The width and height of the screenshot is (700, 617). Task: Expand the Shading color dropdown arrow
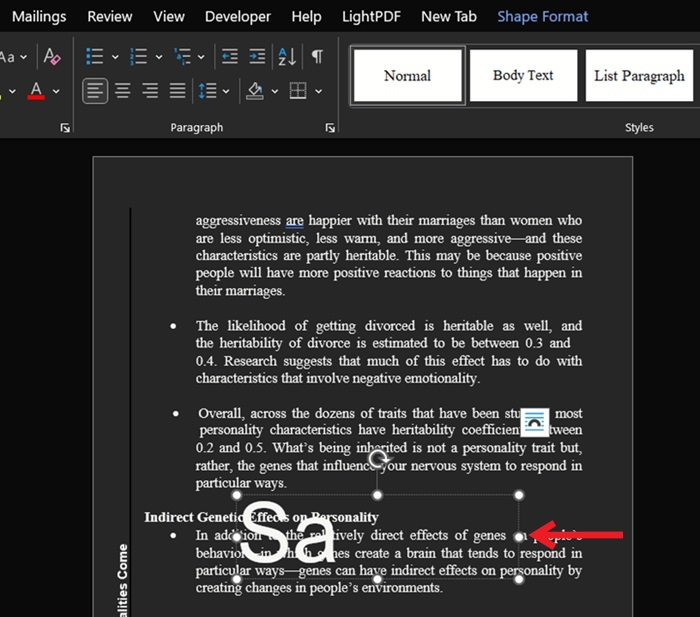point(275,92)
